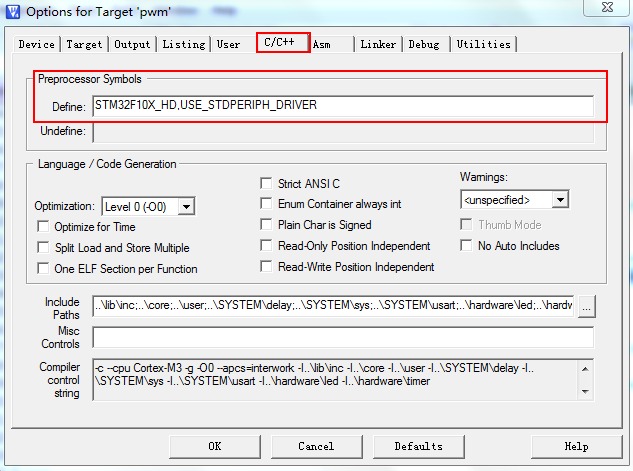Open the Device tab
Viewport: 633px width, 471px height.
37,44
